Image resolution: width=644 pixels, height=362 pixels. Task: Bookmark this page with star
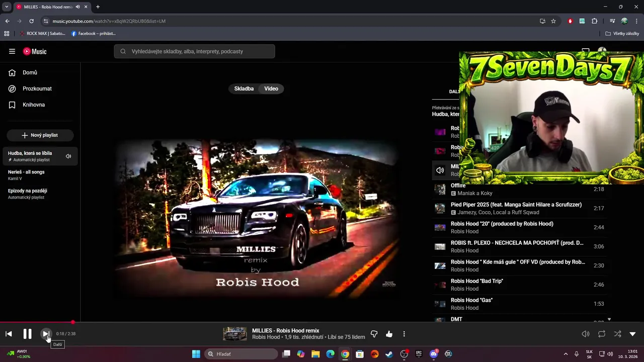pos(553,21)
